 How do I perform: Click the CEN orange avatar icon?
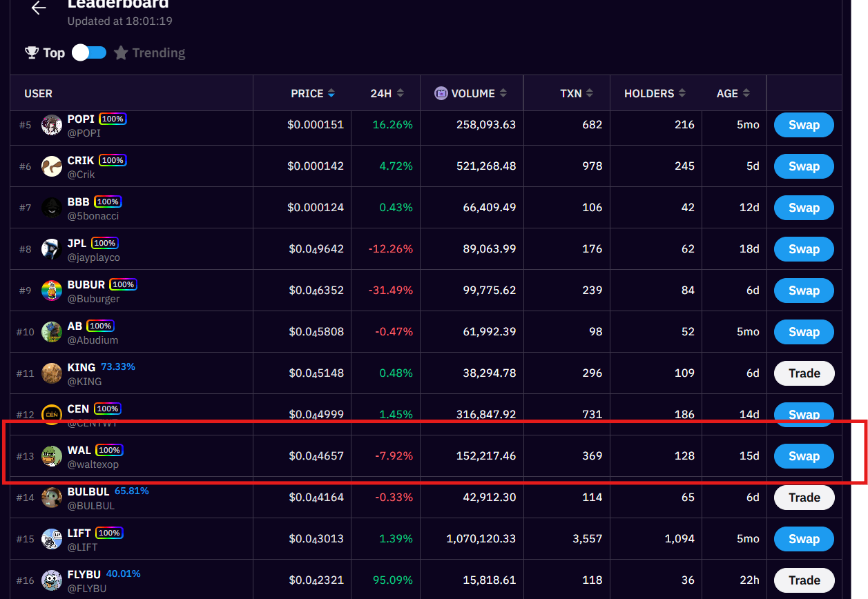tap(52, 415)
